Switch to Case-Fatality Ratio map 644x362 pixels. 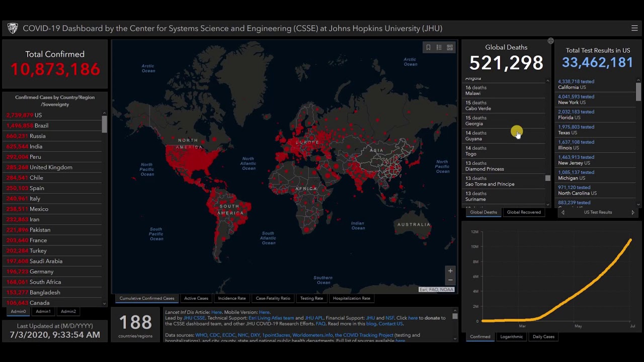(x=273, y=298)
